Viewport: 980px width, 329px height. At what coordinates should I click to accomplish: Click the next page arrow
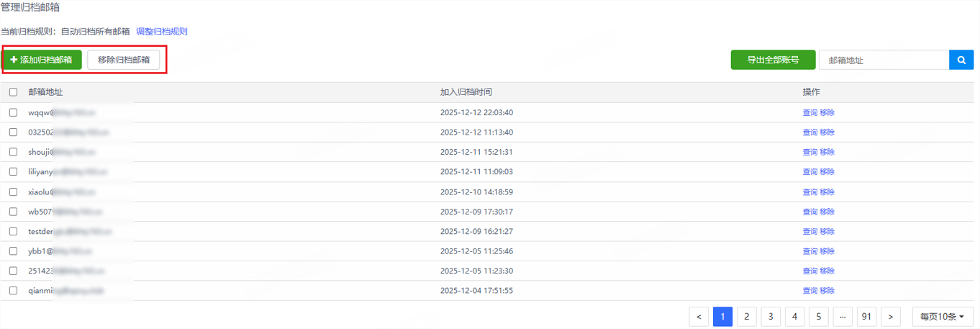click(x=891, y=317)
